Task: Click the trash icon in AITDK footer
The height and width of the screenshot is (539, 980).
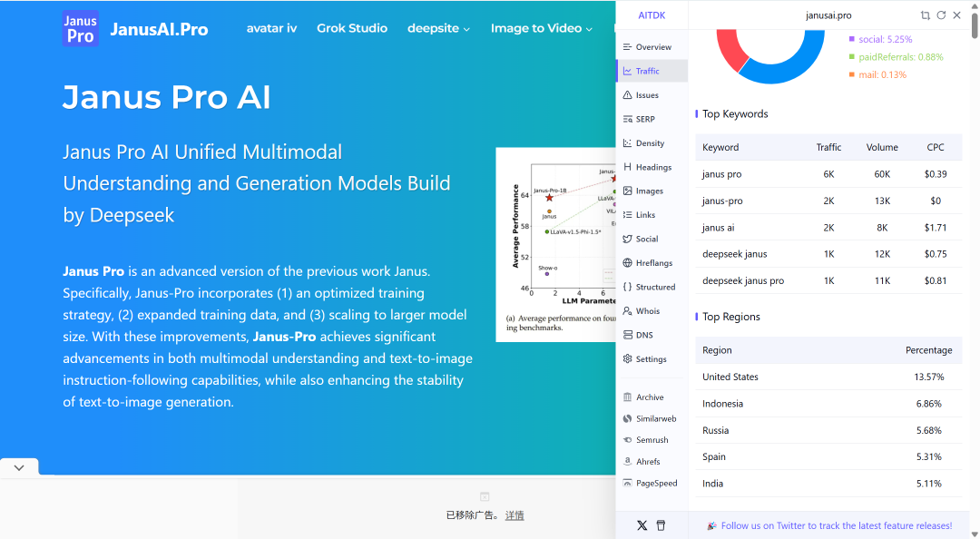Action: click(661, 525)
